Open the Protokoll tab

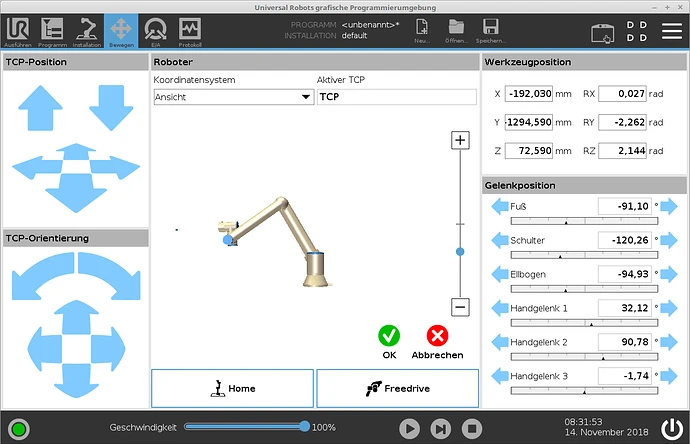(x=190, y=31)
